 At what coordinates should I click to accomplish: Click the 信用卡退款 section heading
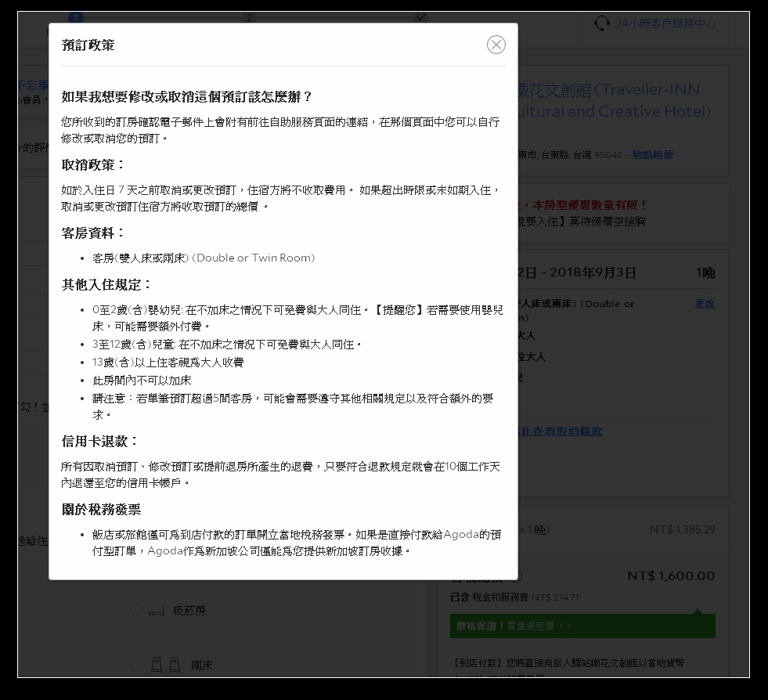(99, 442)
